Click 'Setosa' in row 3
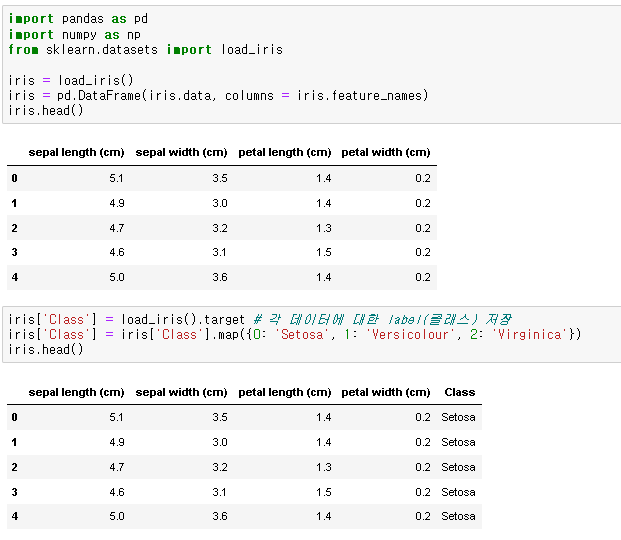621x540 pixels. coord(458,492)
